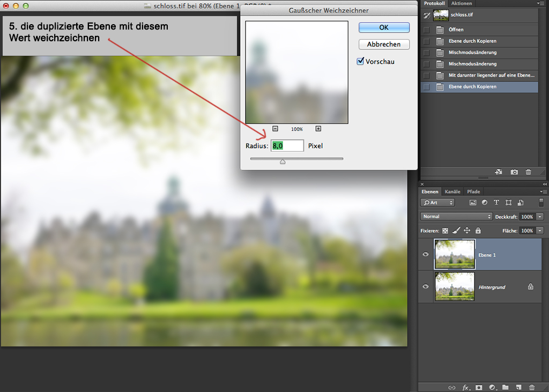Switch to the Protokoll tab
The width and height of the screenshot is (549, 392).
click(434, 3)
